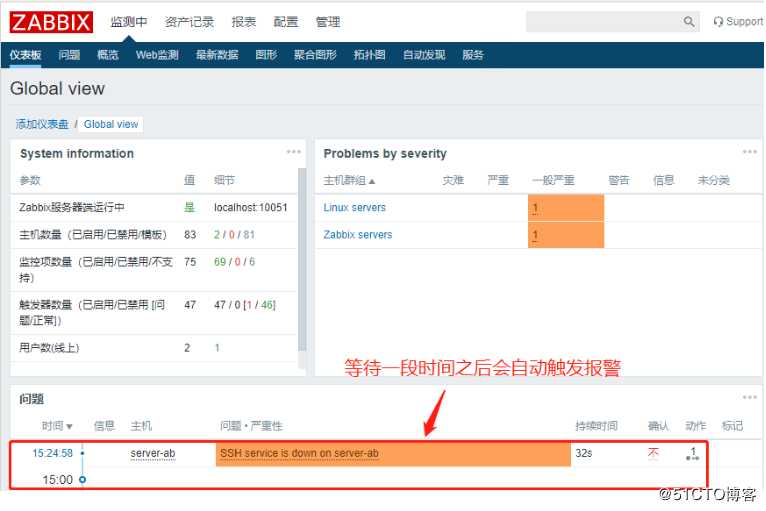Screen dimensions: 766x511
Task: Click the 不 acknowledge link
Action: point(653,453)
